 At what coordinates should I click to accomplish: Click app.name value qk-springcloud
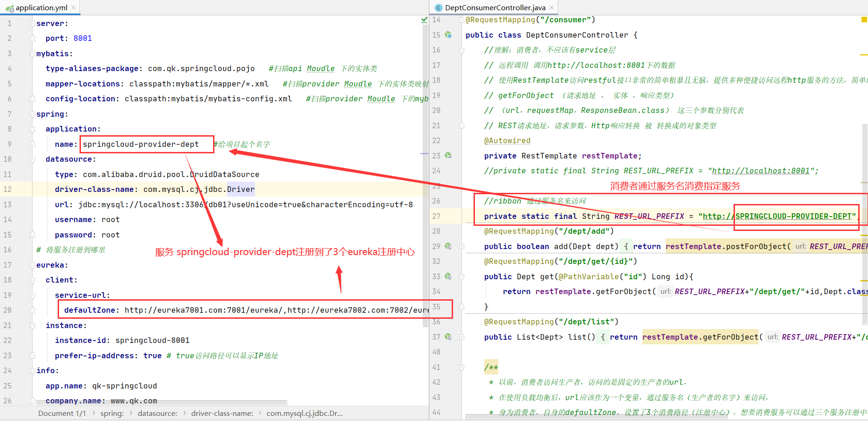tap(125, 386)
